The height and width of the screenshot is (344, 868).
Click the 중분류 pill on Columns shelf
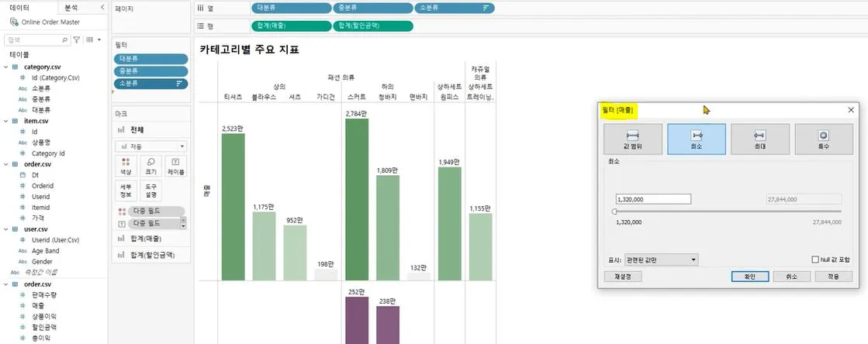tap(372, 8)
